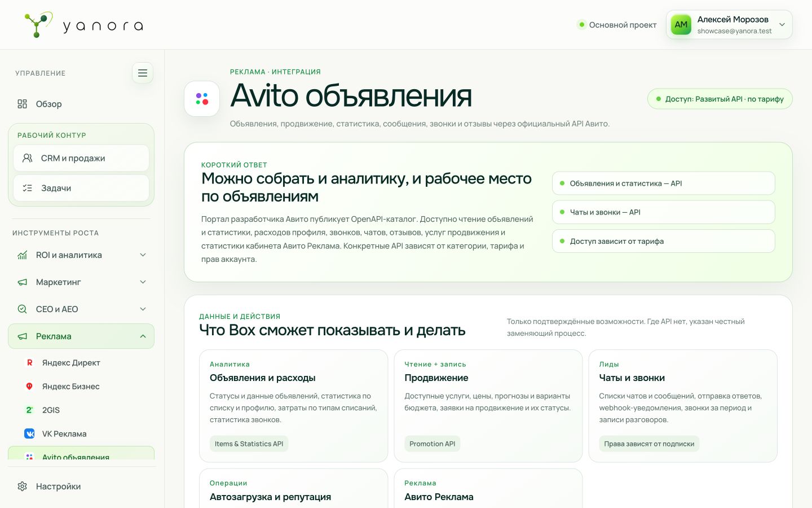This screenshot has height=508, width=812.
Task: Click the Доступ: Развитый API · по тарифу badge
Action: pos(720,99)
